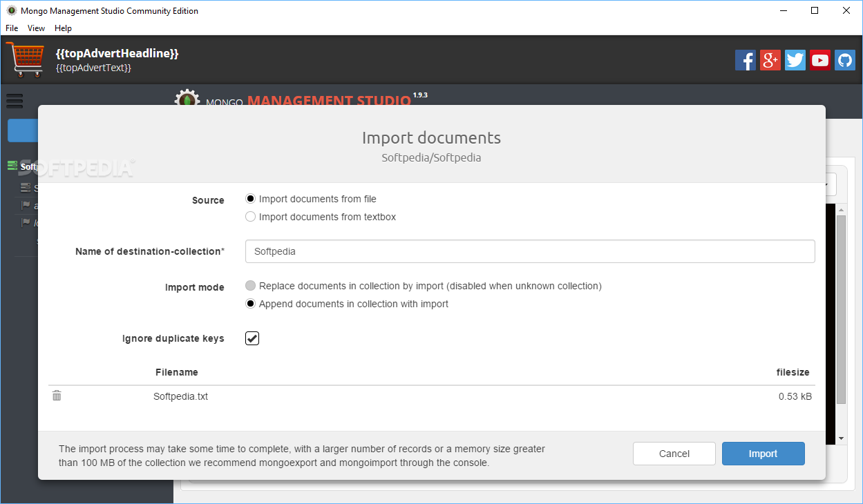The height and width of the screenshot is (504, 863).
Task: Delete Softpedia.txt with the trash icon
Action: click(57, 396)
